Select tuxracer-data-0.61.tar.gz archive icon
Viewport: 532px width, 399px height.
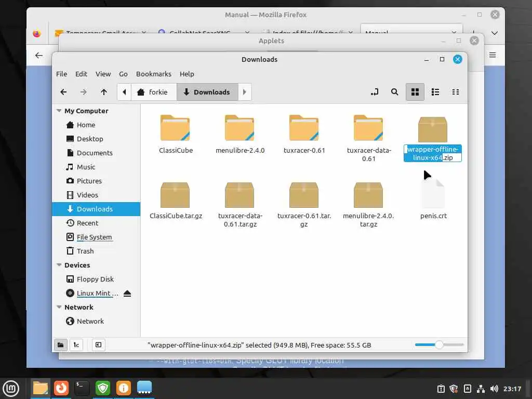(240, 195)
